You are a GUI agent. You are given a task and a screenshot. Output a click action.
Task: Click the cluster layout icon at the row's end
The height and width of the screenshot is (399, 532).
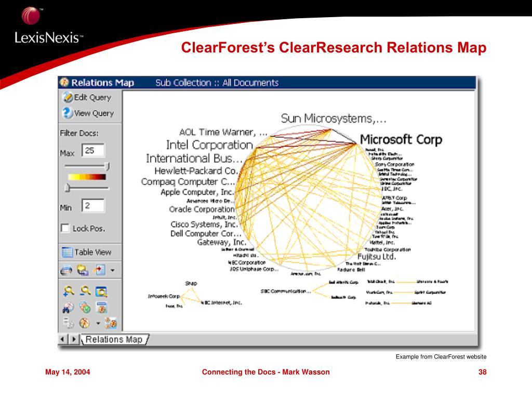[111, 323]
